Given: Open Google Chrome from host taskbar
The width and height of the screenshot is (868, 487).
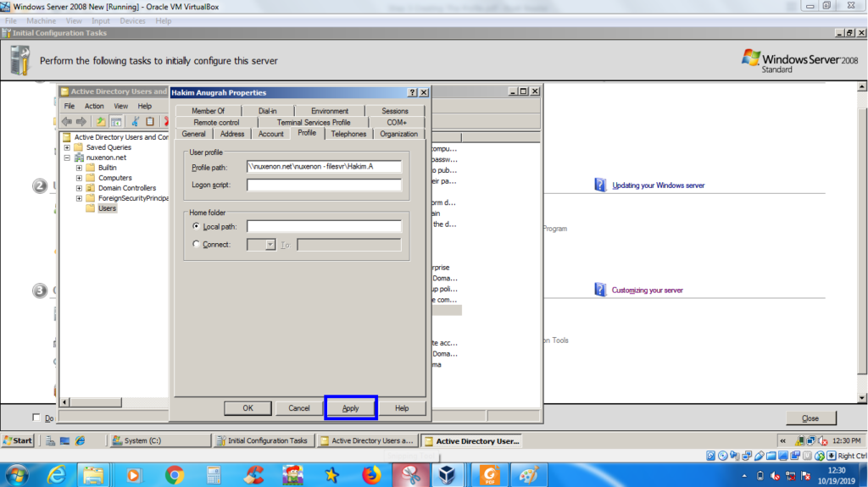Looking at the screenshot, I should (175, 475).
